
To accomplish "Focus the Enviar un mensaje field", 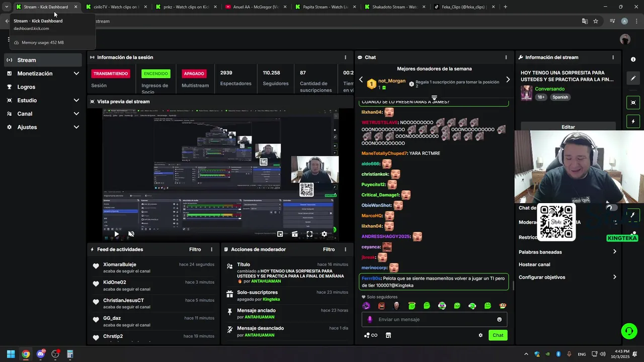I will pos(434,319).
